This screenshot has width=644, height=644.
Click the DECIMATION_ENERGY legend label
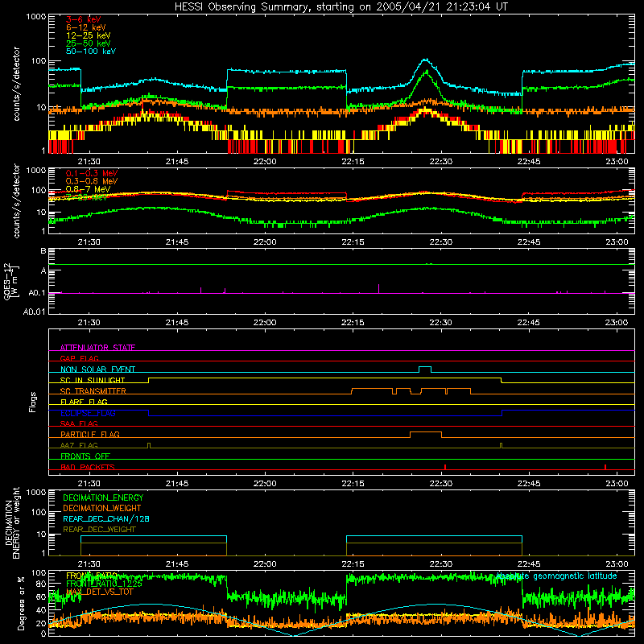pos(103,497)
